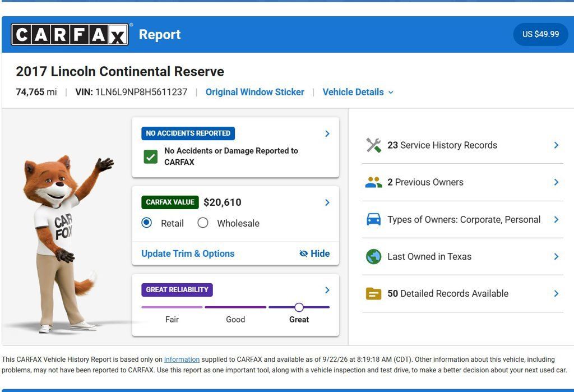This screenshot has width=574, height=392.
Task: Click the crossed-eye icon beside Hide
Action: [x=303, y=253]
